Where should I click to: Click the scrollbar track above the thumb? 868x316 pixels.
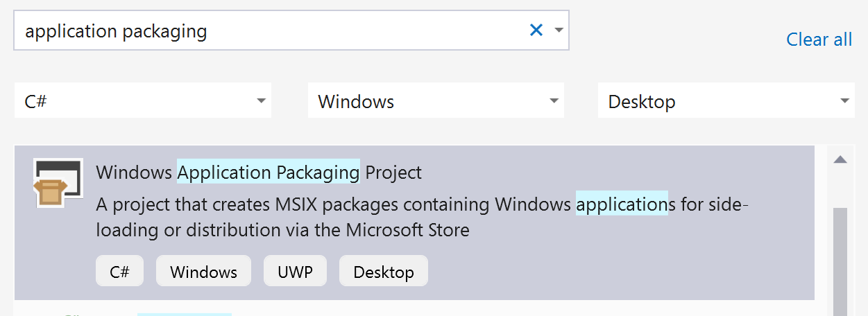pyautogui.click(x=840, y=187)
